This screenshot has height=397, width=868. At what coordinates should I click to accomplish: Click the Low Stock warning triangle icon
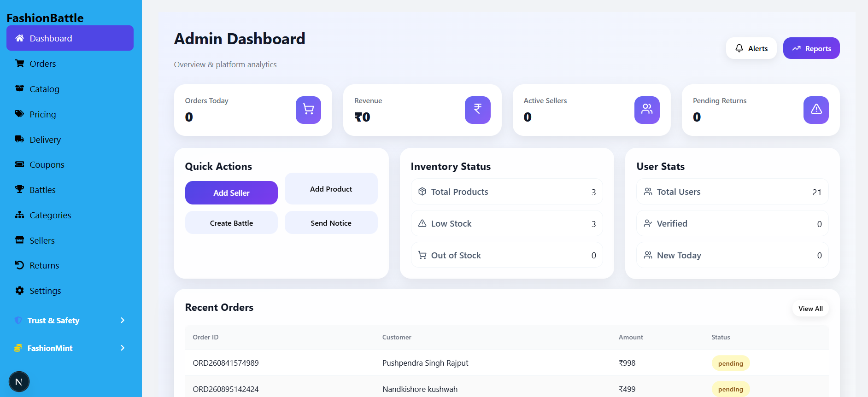tap(422, 223)
